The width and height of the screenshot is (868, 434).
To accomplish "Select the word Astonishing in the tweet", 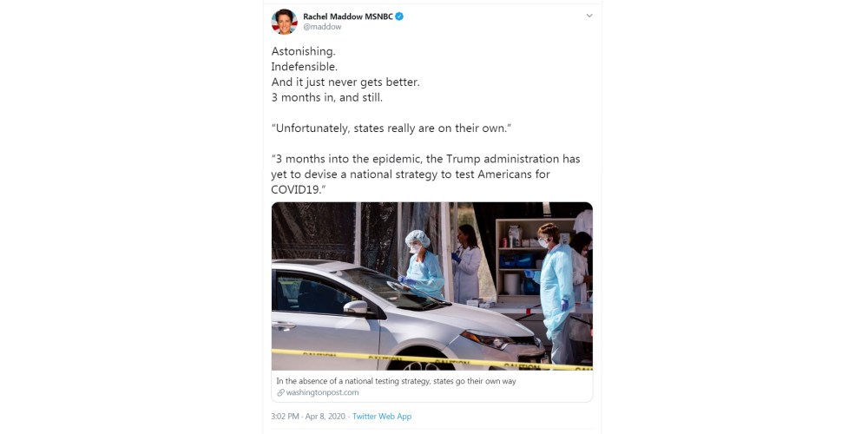I will (303, 51).
